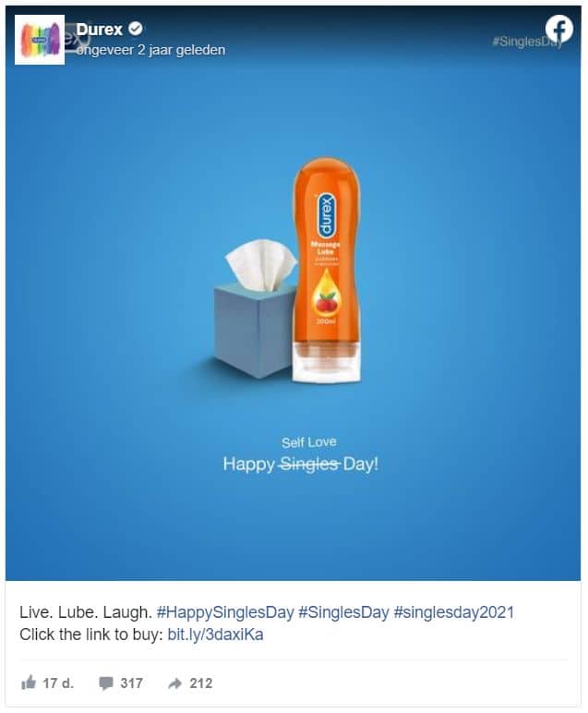This screenshot has width=588, height=713.
Task: Open the Durex profile picture
Action: pyautogui.click(x=40, y=40)
